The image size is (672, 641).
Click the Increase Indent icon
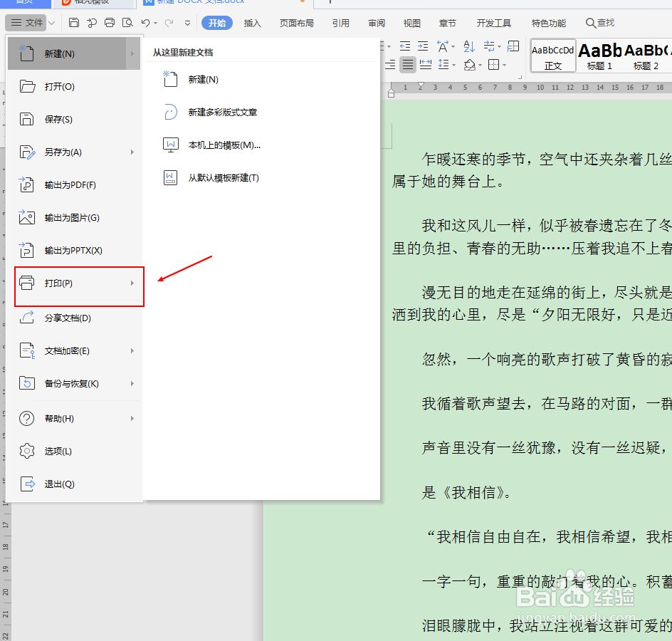pos(422,46)
